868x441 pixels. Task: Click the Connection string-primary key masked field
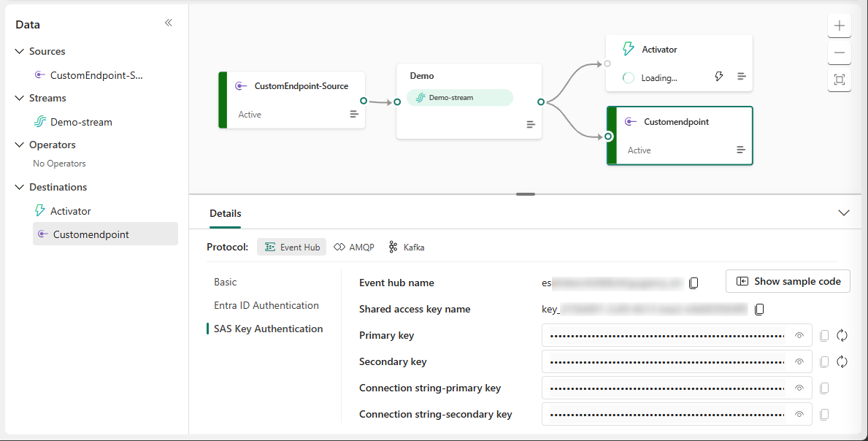pos(677,388)
